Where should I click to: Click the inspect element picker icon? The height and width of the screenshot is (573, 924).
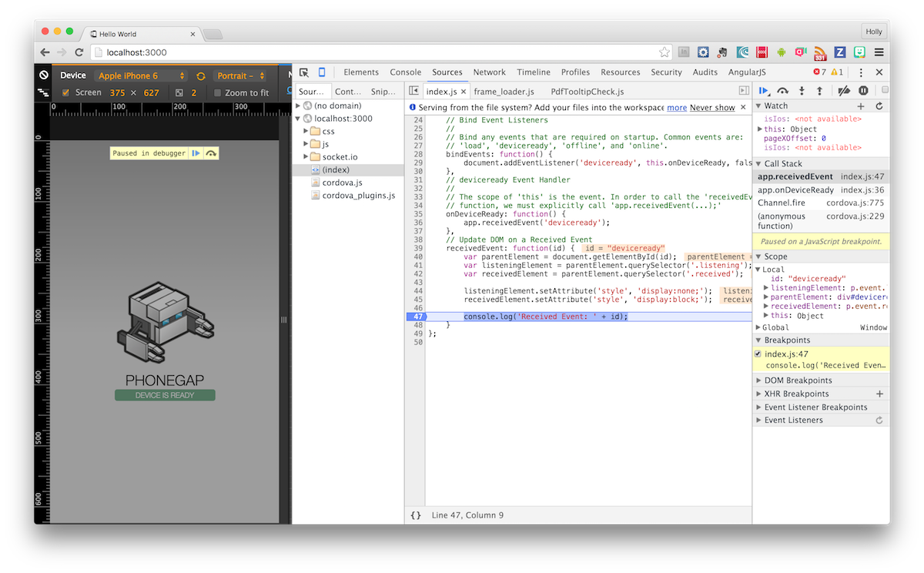point(304,72)
